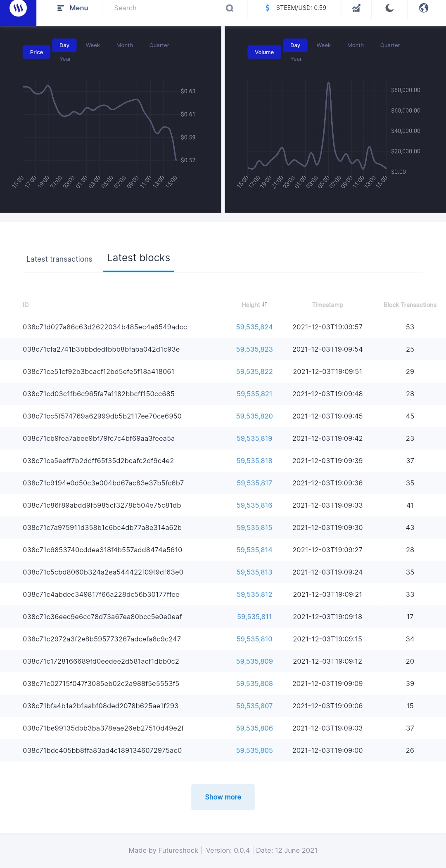Click block ID 038c71bdc405bb8ffa83ad4c1891346072975ae0

click(102, 750)
